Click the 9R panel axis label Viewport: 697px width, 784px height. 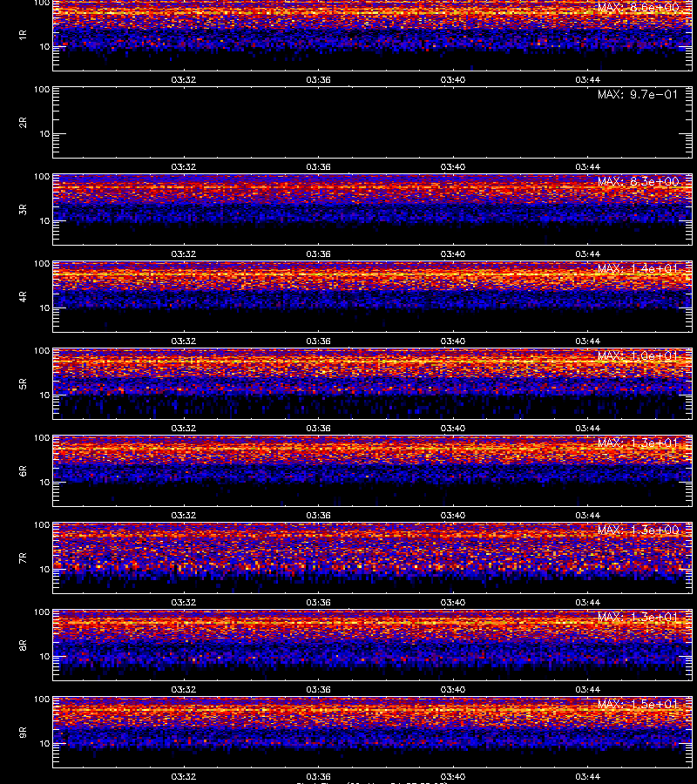point(23,732)
